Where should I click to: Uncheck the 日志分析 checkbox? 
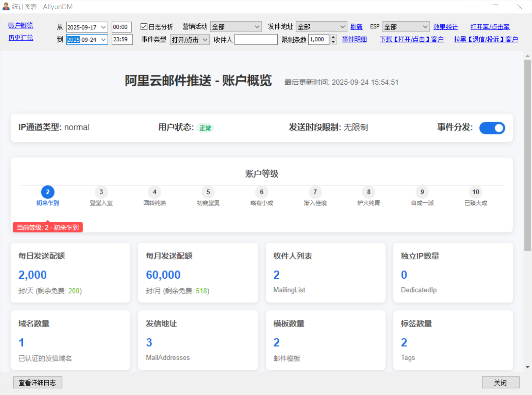(144, 27)
